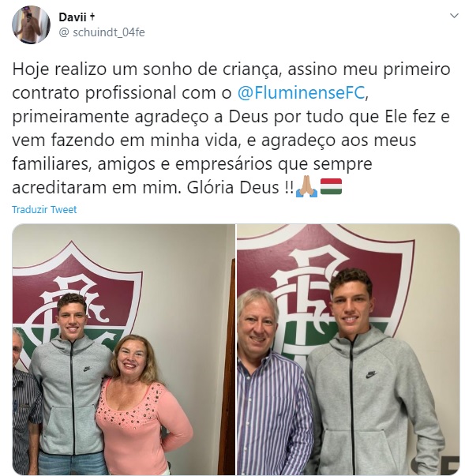Click the player's gray hoodie in right photo
The height and width of the screenshot is (476, 465).
pyautogui.click(x=373, y=403)
